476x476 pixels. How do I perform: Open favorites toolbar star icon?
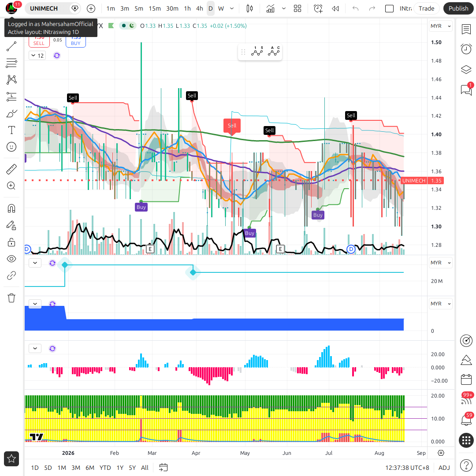coord(11,459)
